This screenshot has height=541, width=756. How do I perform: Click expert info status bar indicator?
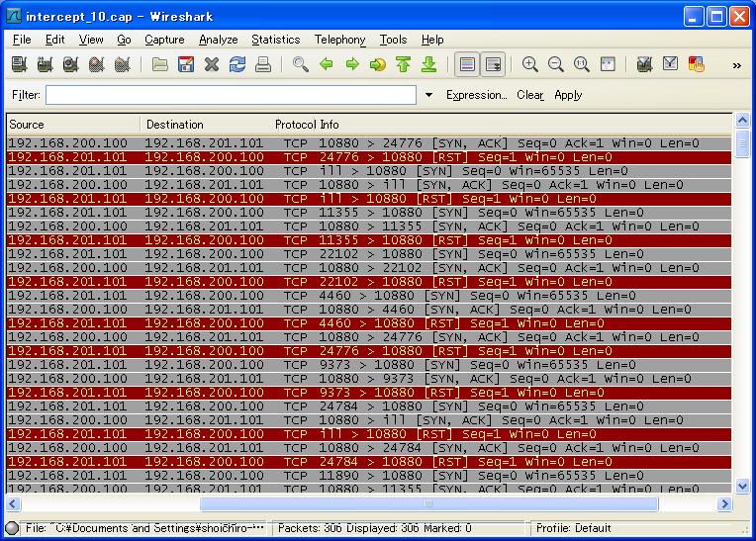tap(12, 528)
